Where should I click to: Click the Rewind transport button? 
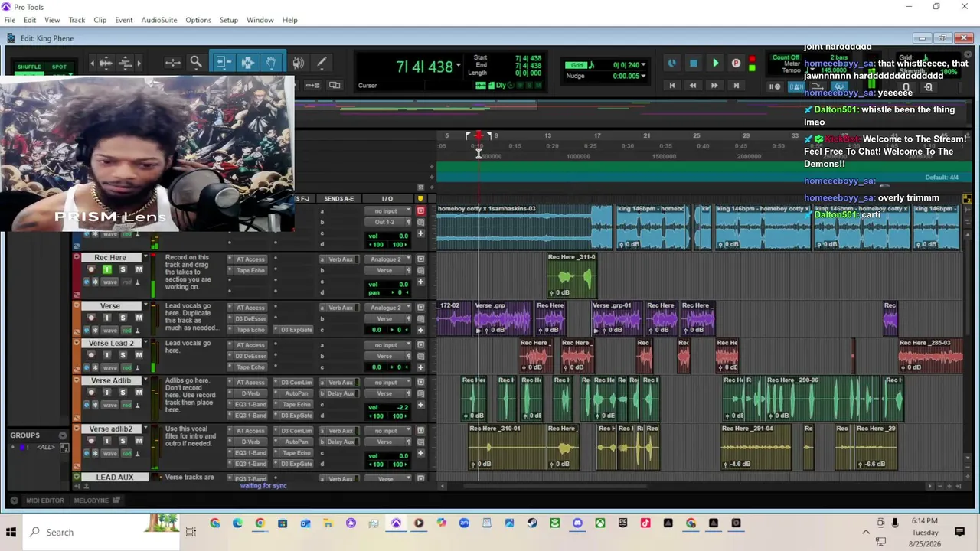click(x=693, y=86)
